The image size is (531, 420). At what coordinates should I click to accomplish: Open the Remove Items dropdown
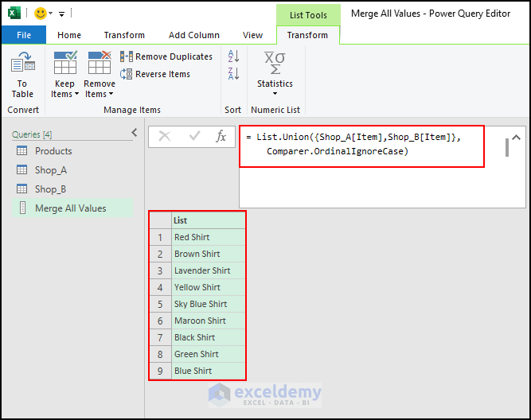point(100,74)
